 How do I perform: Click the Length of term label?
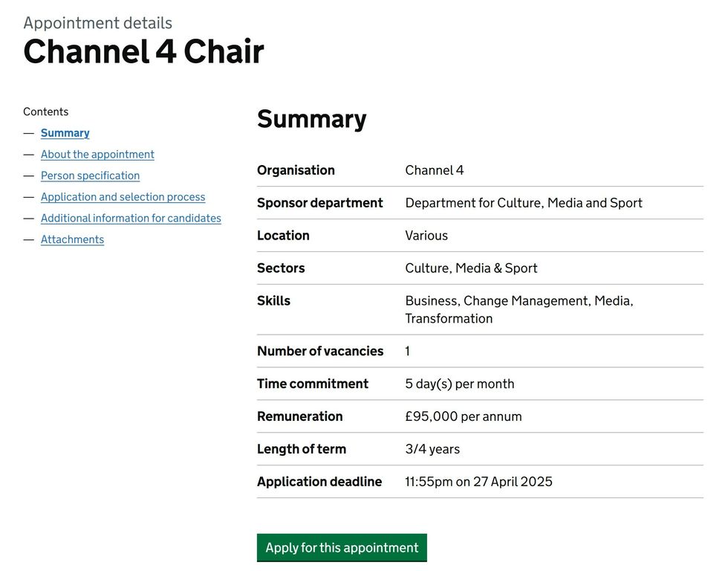(302, 449)
